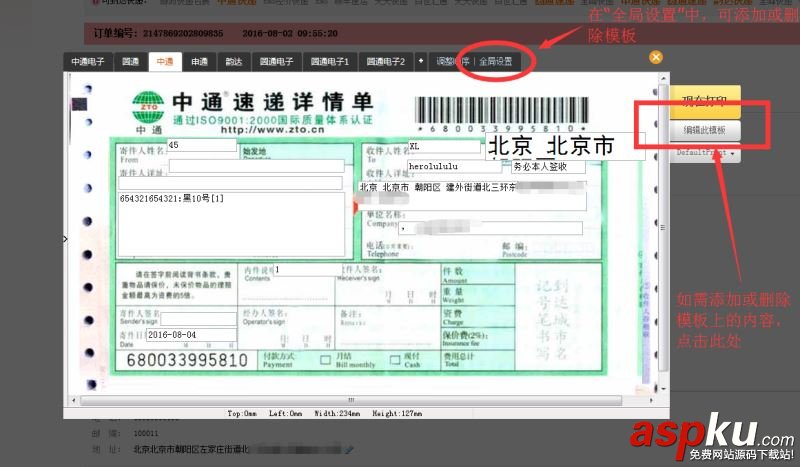This screenshot has height=467, width=800.
Task: Click the small arrow handle on the preview's left edge
Action: click(65, 238)
